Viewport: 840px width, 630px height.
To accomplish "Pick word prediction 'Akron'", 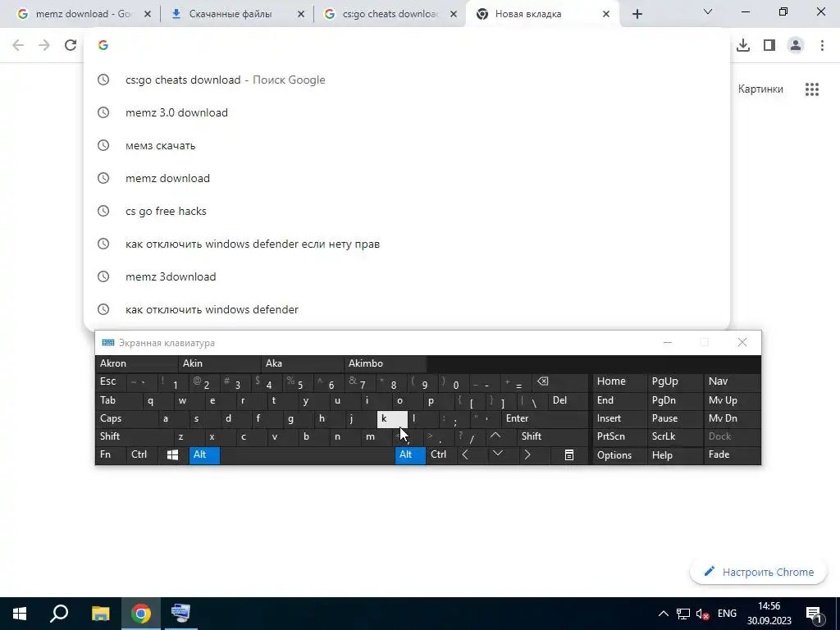I will pyautogui.click(x=137, y=363).
